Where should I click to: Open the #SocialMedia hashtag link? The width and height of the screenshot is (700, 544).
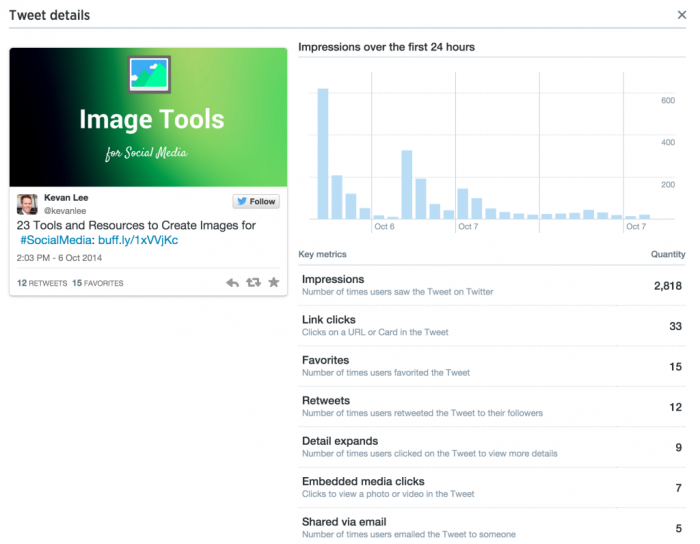[x=56, y=240]
